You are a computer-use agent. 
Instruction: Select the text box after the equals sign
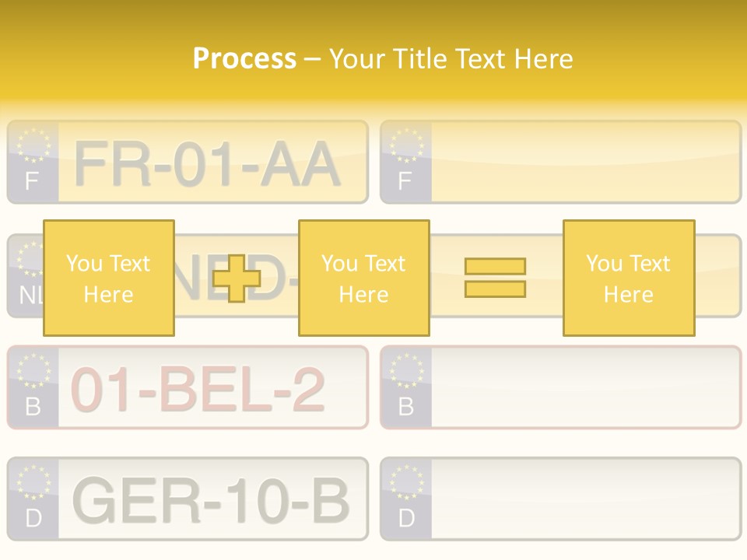[628, 278]
